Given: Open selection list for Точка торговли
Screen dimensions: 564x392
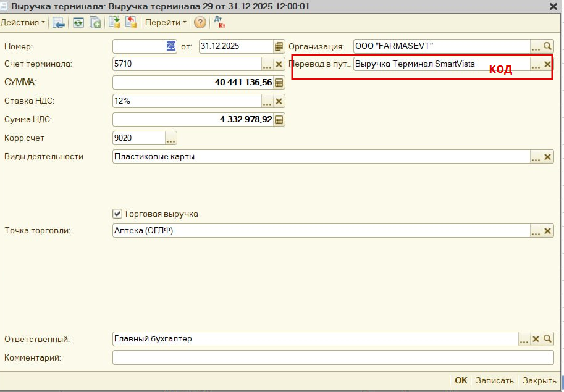Looking at the screenshot, I should [536, 231].
